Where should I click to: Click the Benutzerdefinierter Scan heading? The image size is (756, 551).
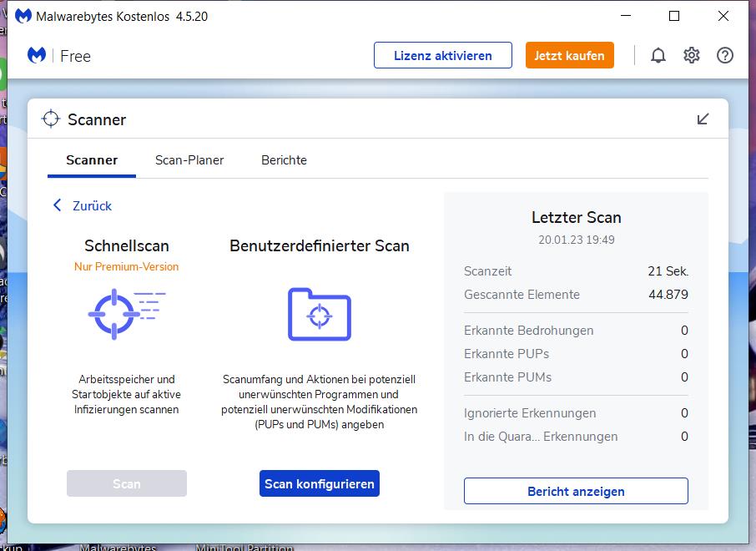coord(320,246)
